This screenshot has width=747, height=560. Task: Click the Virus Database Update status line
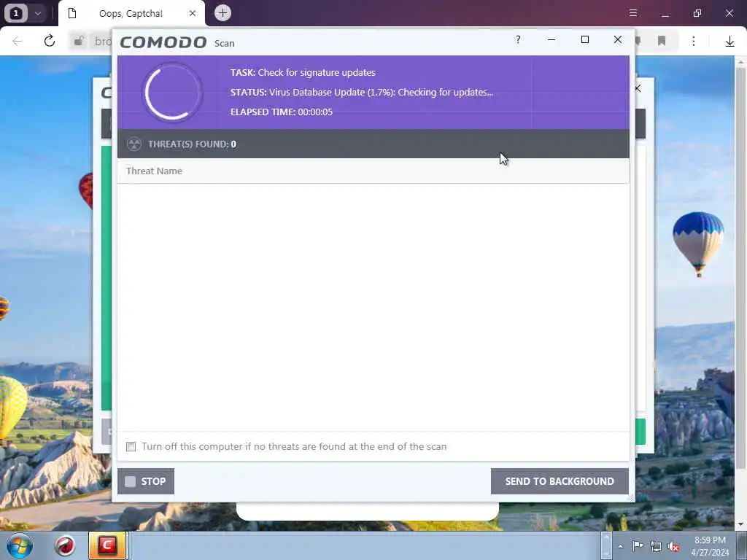[x=362, y=93]
